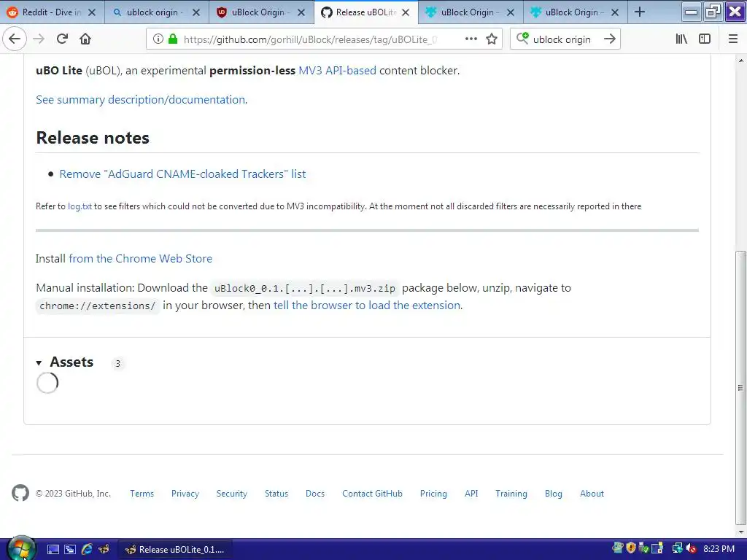Click the green secure padlock icon
This screenshot has height=560, width=747.
[173, 39]
